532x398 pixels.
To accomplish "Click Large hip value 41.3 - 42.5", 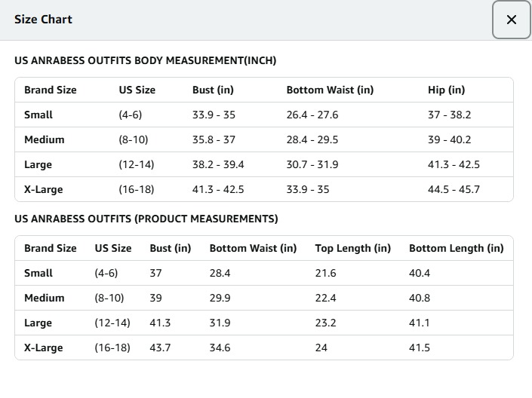I will pyautogui.click(x=454, y=164).
